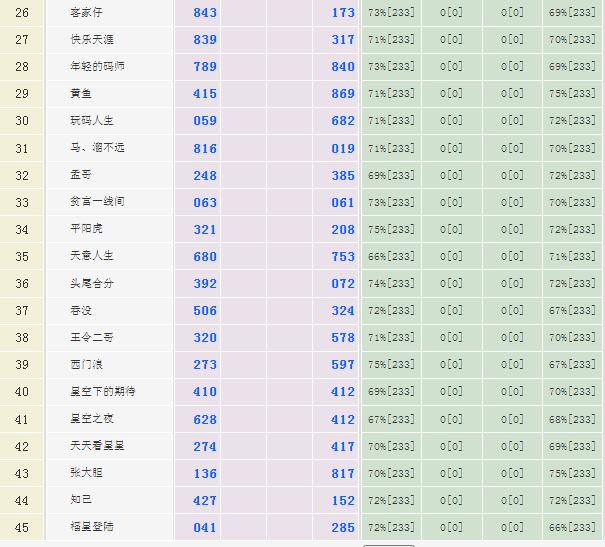
Task: Click the number 597 in row 39
Action: pyautogui.click(x=343, y=365)
